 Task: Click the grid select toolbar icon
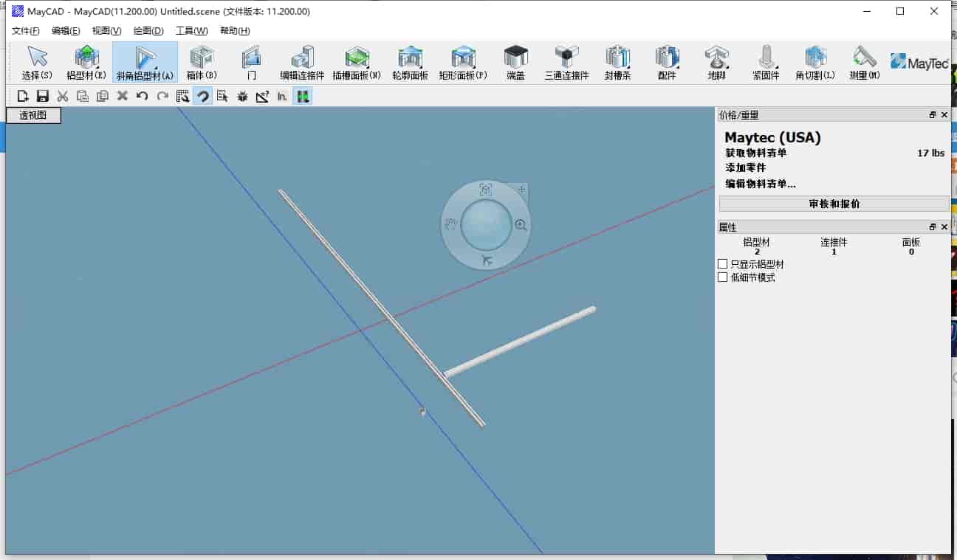(182, 96)
